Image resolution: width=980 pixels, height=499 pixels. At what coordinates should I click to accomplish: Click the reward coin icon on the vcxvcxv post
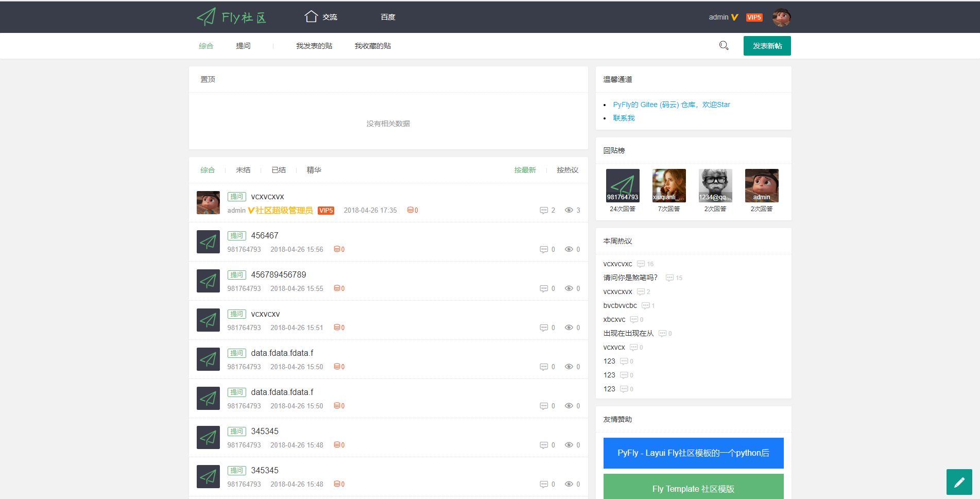[337, 328]
